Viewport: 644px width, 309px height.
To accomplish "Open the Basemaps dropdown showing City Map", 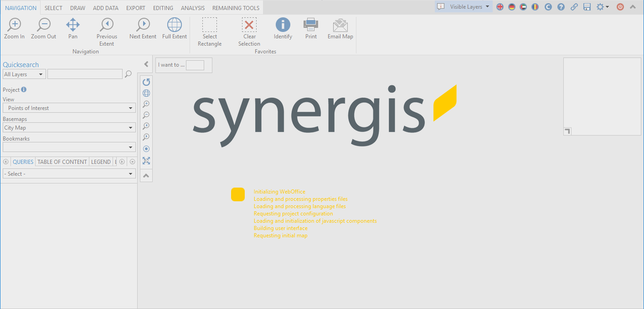I will [69, 127].
